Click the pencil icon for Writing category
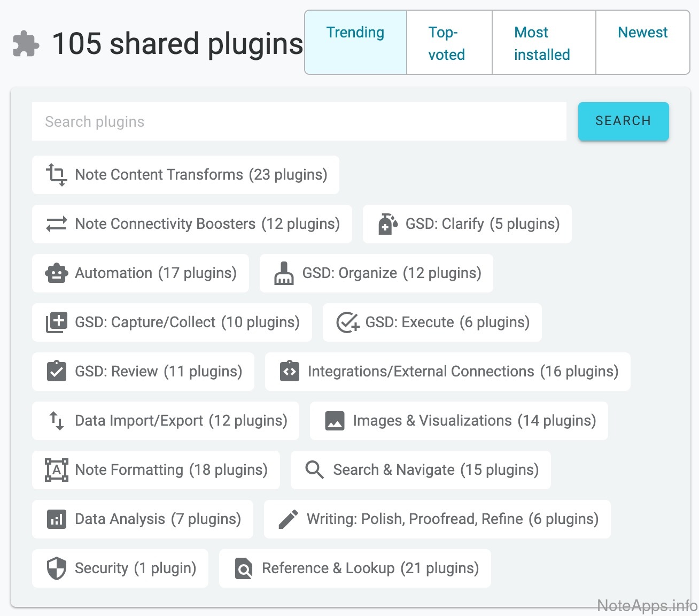This screenshot has height=616, width=699. [288, 519]
